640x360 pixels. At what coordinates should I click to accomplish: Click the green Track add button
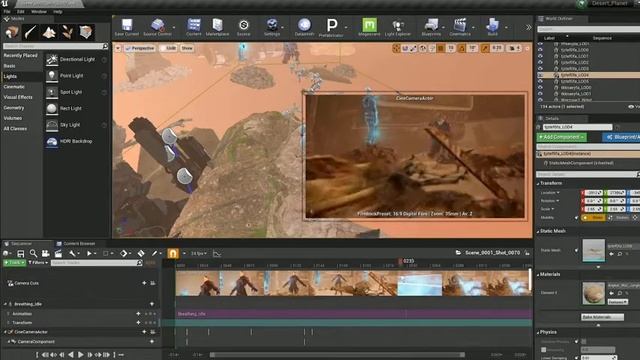14,263
